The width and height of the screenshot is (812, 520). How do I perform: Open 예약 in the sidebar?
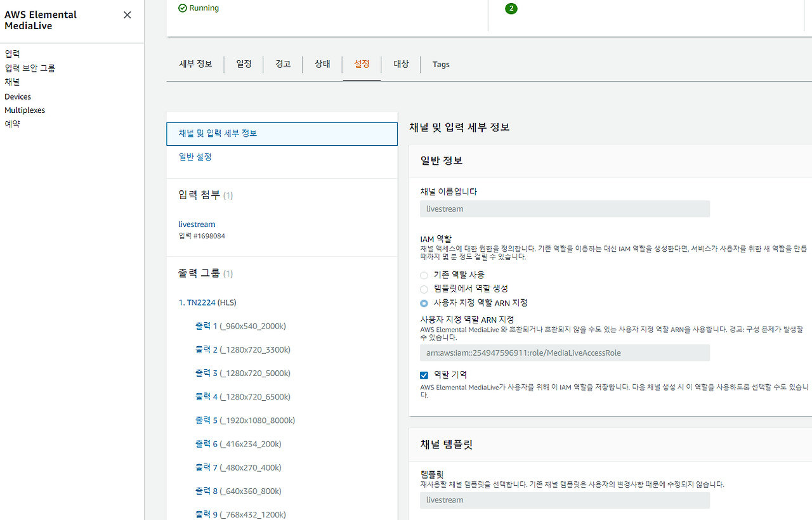coord(12,124)
